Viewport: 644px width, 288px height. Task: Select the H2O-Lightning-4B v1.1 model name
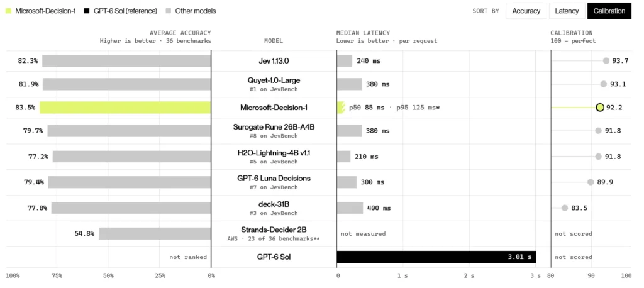274,153
